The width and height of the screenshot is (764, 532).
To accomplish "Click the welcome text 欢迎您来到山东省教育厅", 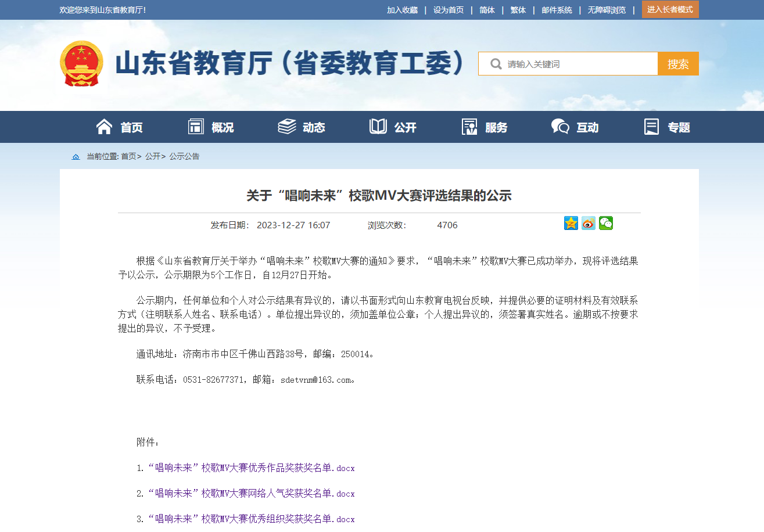I will point(102,10).
